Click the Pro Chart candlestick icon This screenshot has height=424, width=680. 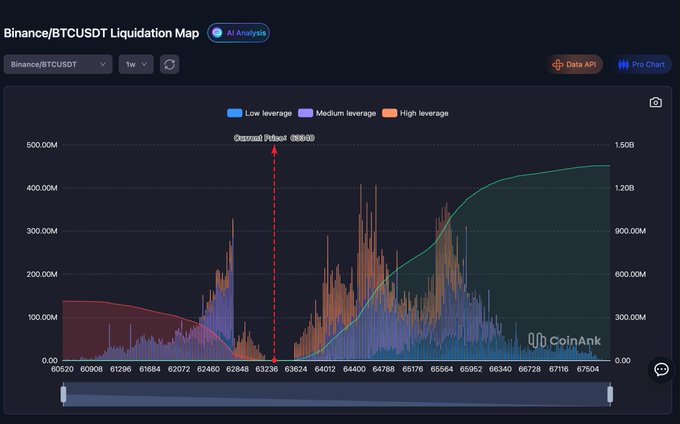[623, 65]
